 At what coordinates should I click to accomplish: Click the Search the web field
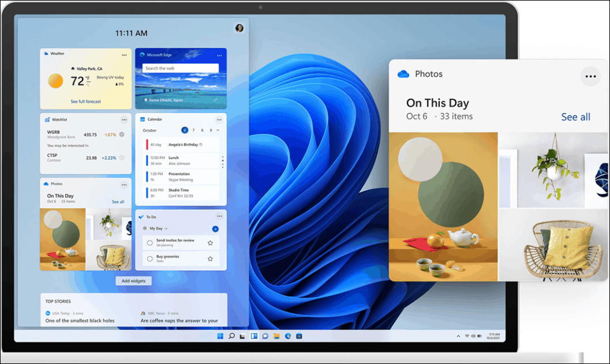[x=181, y=68]
